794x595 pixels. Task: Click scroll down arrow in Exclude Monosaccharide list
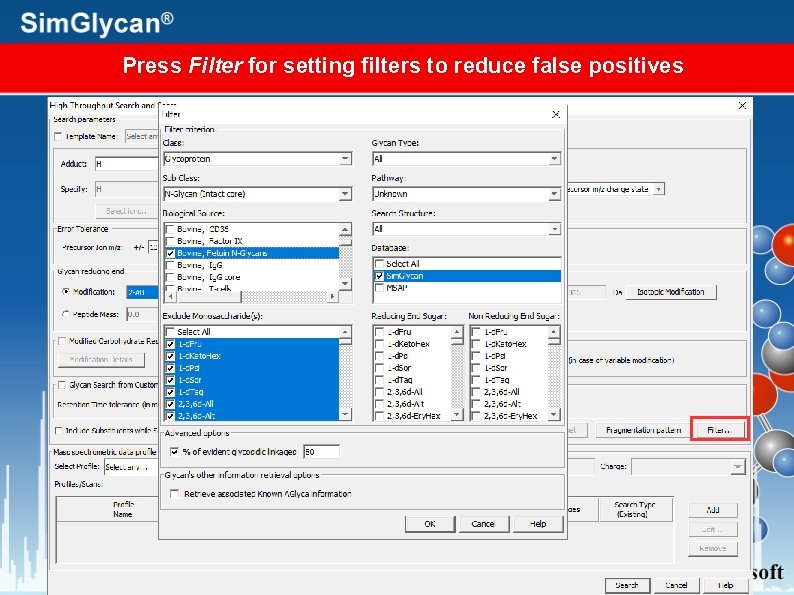pyautogui.click(x=345, y=415)
